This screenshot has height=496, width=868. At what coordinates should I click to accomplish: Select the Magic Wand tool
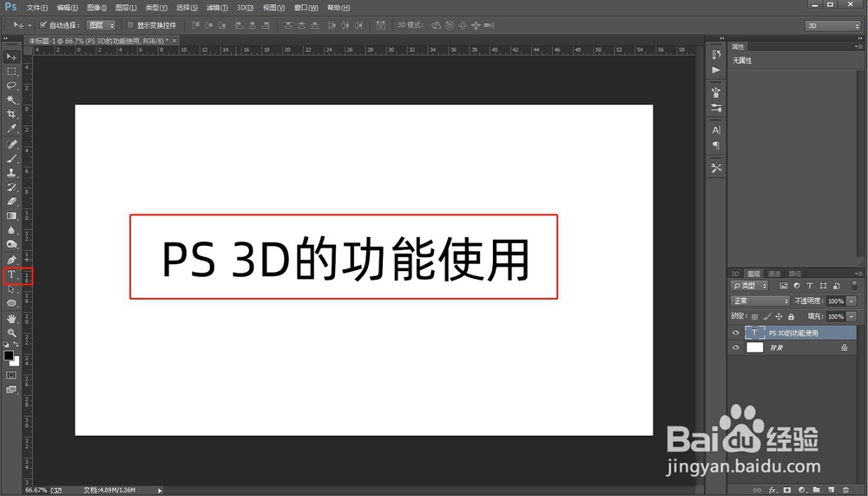11,100
